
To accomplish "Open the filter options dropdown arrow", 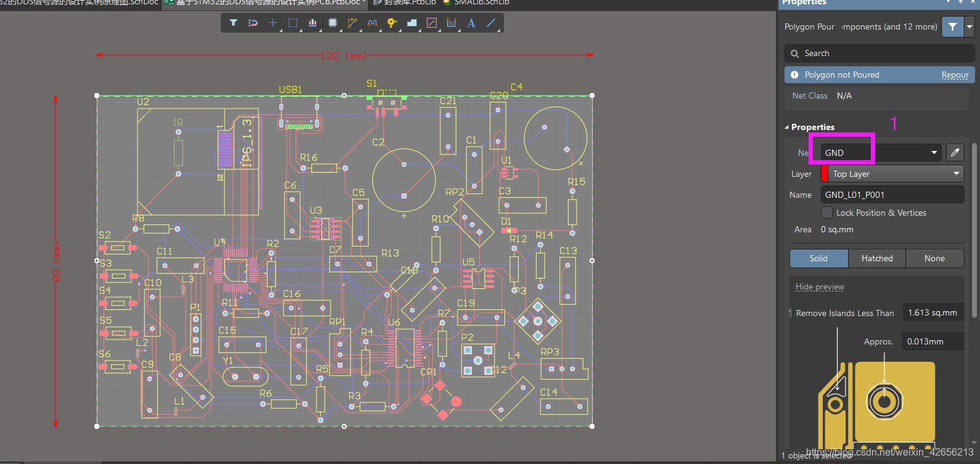I will point(969,26).
